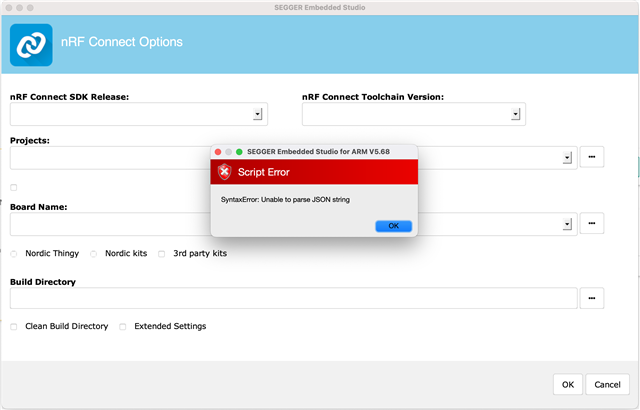
Task: Expand the Projects dropdown arrow
Action: [x=567, y=157]
